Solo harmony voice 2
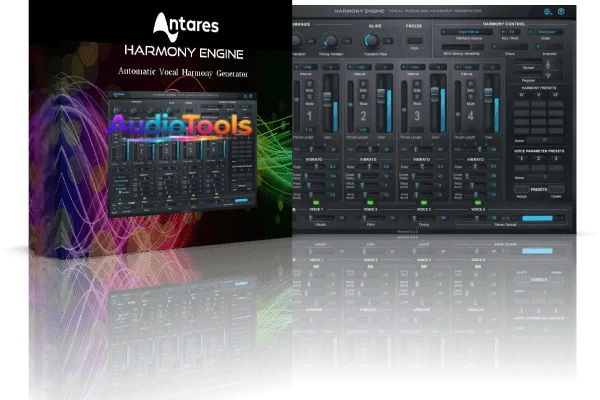Screen dimensions: 600x400 364,84
